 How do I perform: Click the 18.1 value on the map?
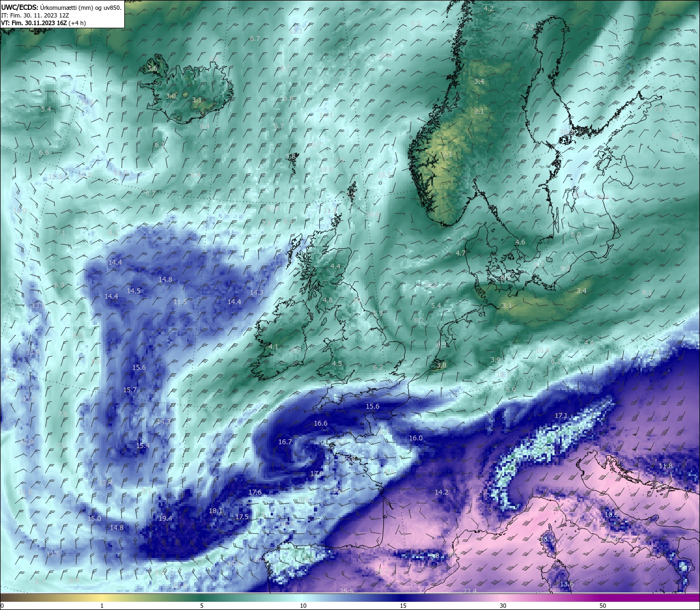coord(216,510)
